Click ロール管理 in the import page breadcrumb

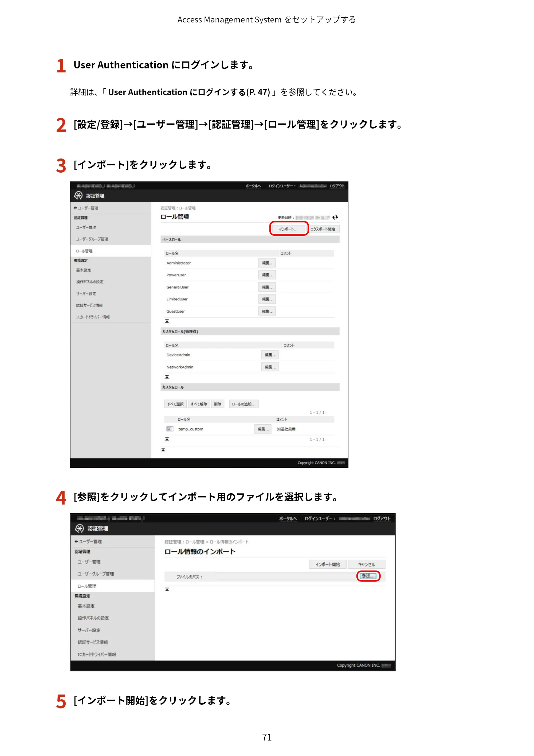[195, 542]
